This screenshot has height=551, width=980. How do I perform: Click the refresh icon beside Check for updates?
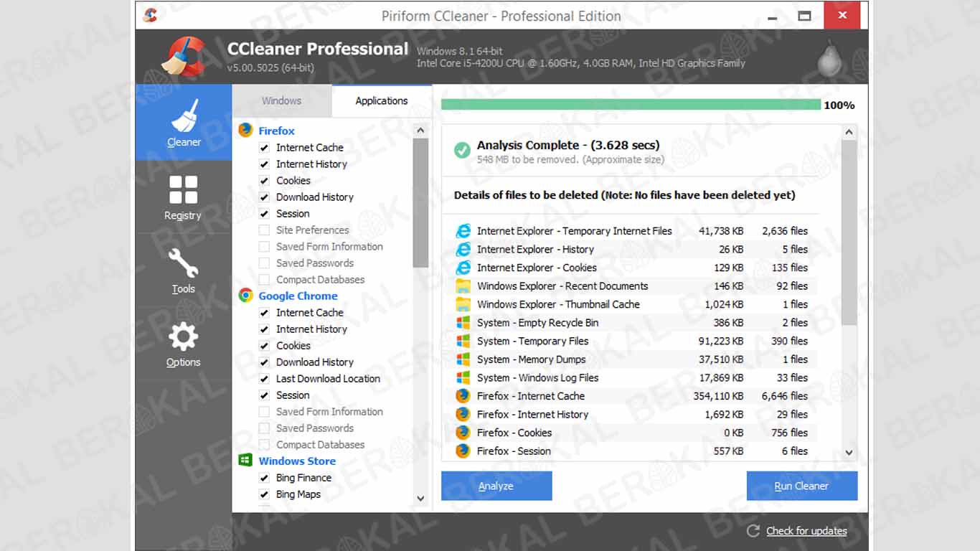[x=753, y=531]
